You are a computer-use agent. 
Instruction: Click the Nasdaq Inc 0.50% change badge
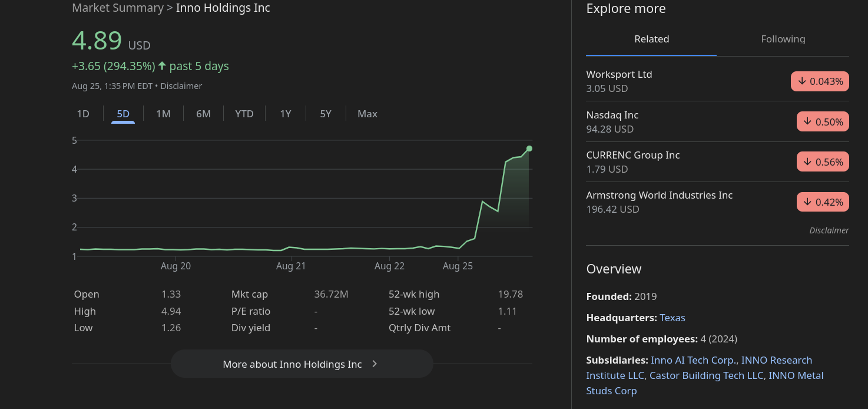(x=823, y=122)
